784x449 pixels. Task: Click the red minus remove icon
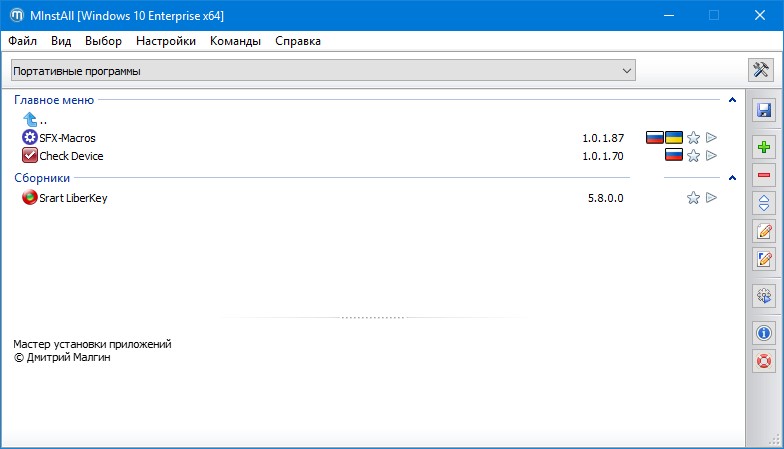(x=764, y=176)
